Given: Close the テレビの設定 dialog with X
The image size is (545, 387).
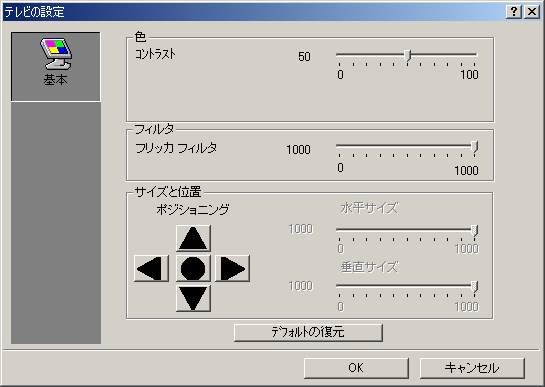Looking at the screenshot, I should click(x=532, y=12).
